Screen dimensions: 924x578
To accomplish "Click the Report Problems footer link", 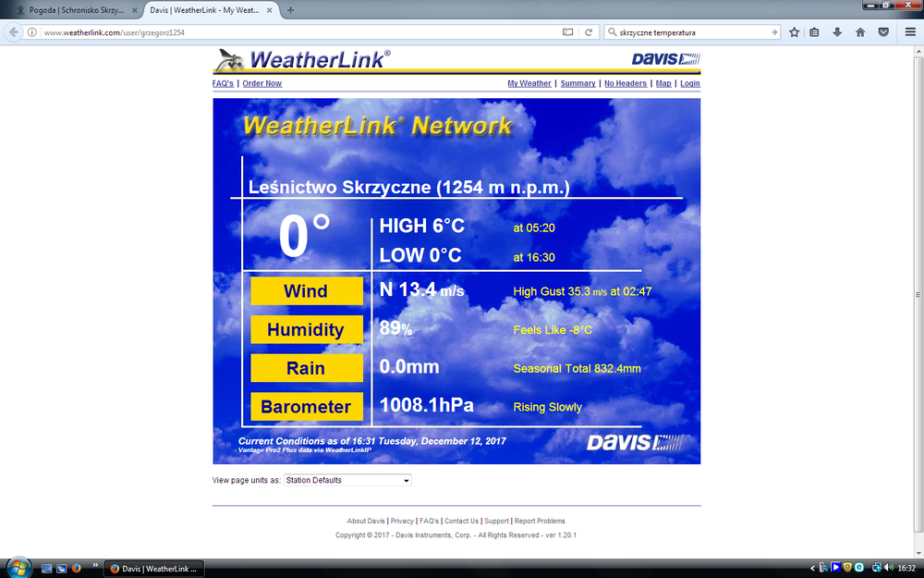I will click(540, 521).
